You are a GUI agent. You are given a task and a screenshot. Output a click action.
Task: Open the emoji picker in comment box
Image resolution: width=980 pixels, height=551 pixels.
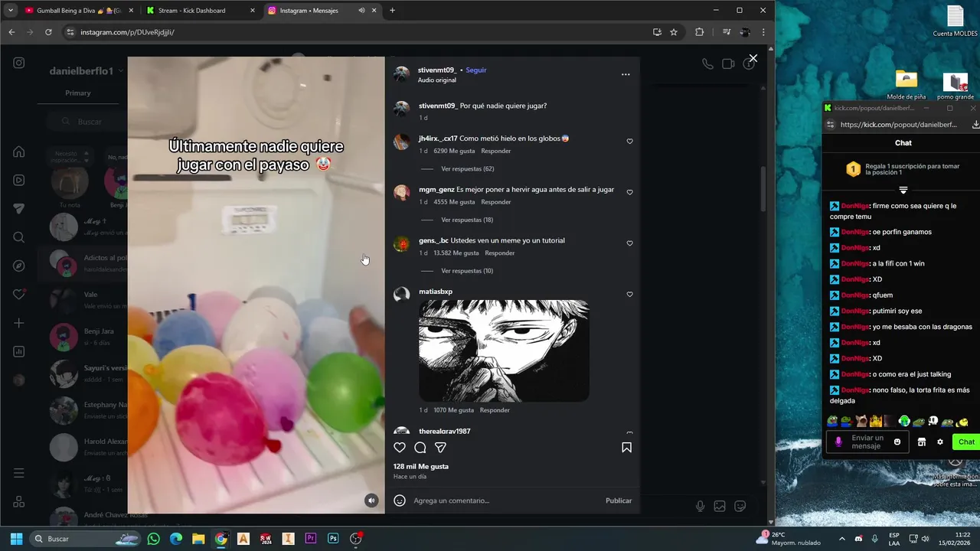click(x=400, y=500)
